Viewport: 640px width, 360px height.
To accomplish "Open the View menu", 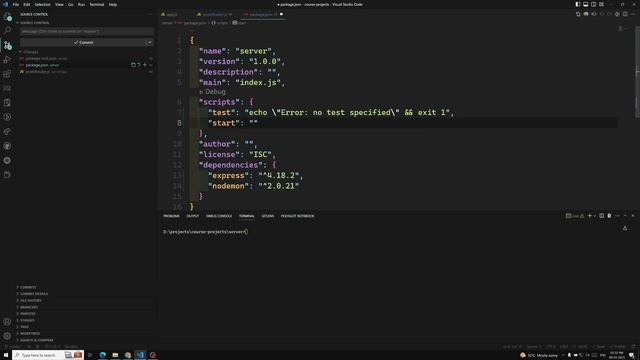I will (59, 4).
